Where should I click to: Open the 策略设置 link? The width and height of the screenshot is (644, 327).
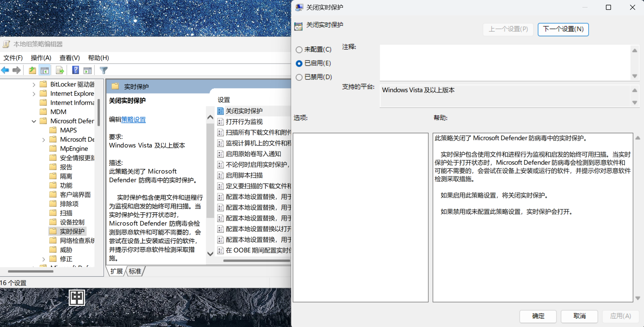tap(133, 120)
